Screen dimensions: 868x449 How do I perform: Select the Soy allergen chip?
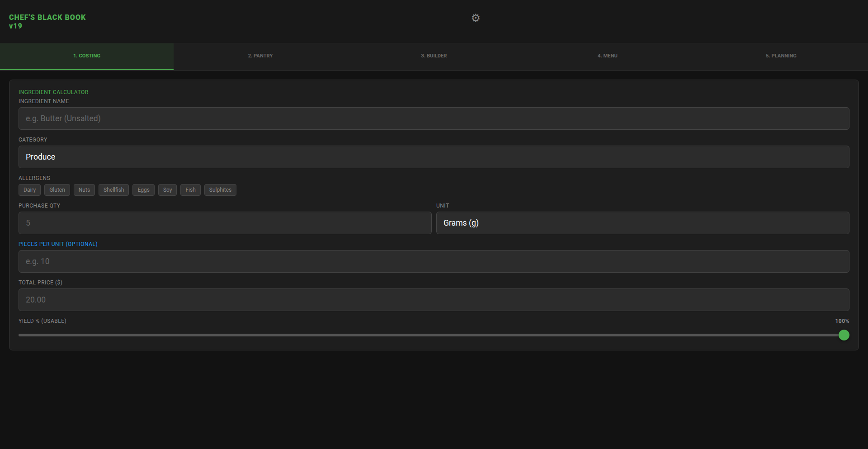pyautogui.click(x=167, y=190)
